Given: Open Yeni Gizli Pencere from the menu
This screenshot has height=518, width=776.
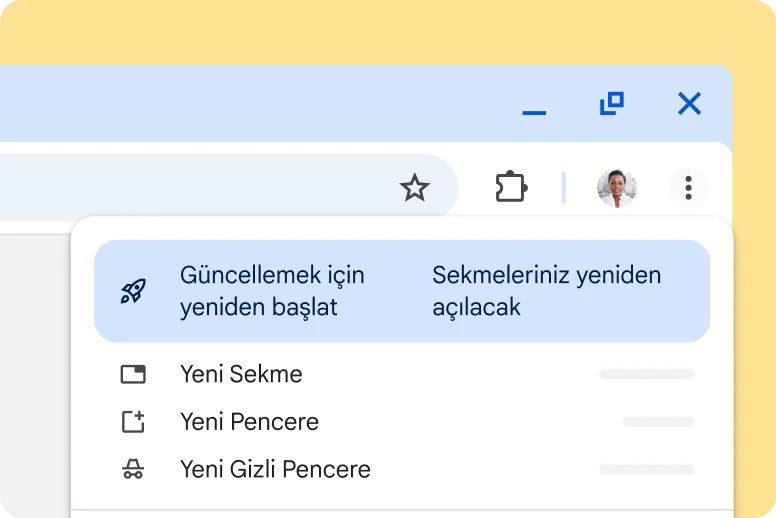Looking at the screenshot, I should click(x=275, y=469).
